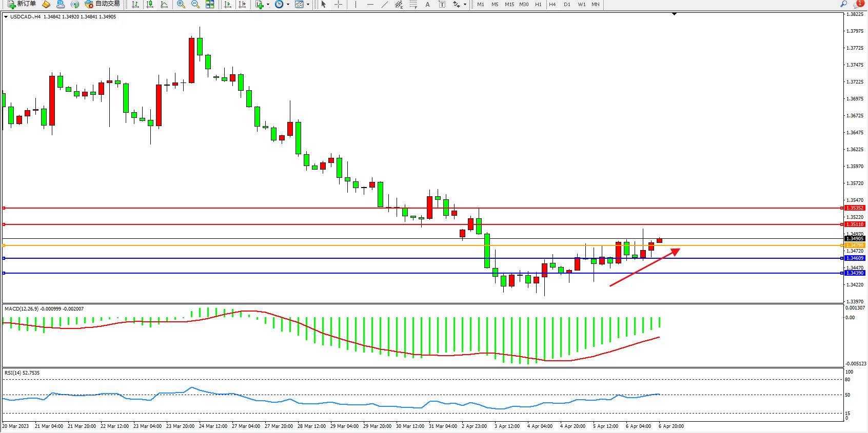This screenshot has height=433, width=868.
Task: Tile chart windows with grid icon
Action: 210,4
